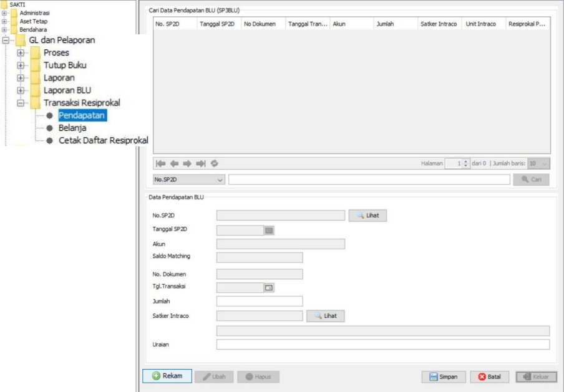Screen dimensions: 564x392
Task: Click the Simpan save button
Action: point(443,377)
